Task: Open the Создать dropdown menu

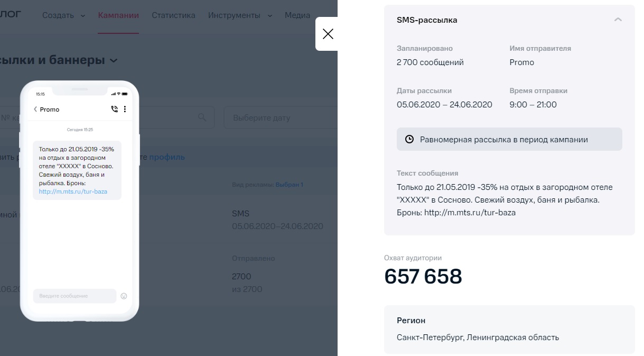Action: [x=59, y=15]
